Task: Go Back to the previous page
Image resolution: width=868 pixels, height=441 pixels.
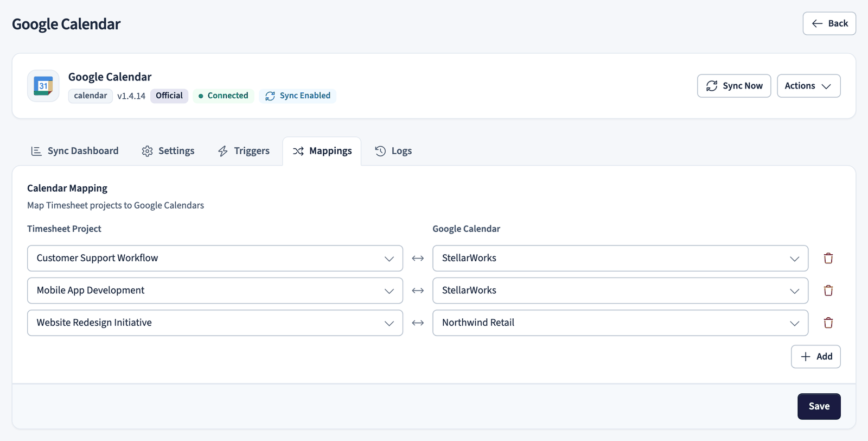Action: [x=829, y=23]
